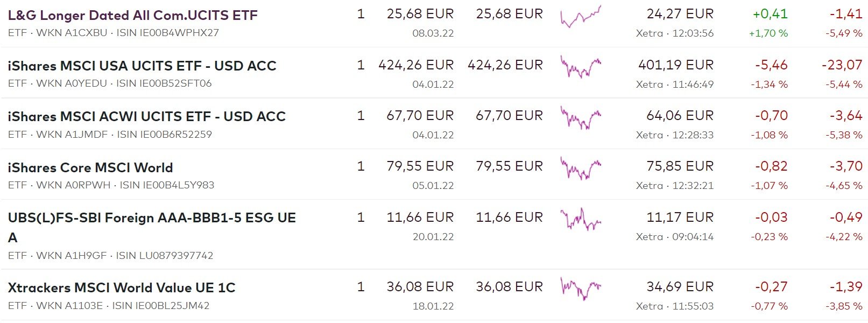Image resolution: width=868 pixels, height=323 pixels.
Task: Click the 75,85 EUR current price
Action: pyautogui.click(x=680, y=166)
